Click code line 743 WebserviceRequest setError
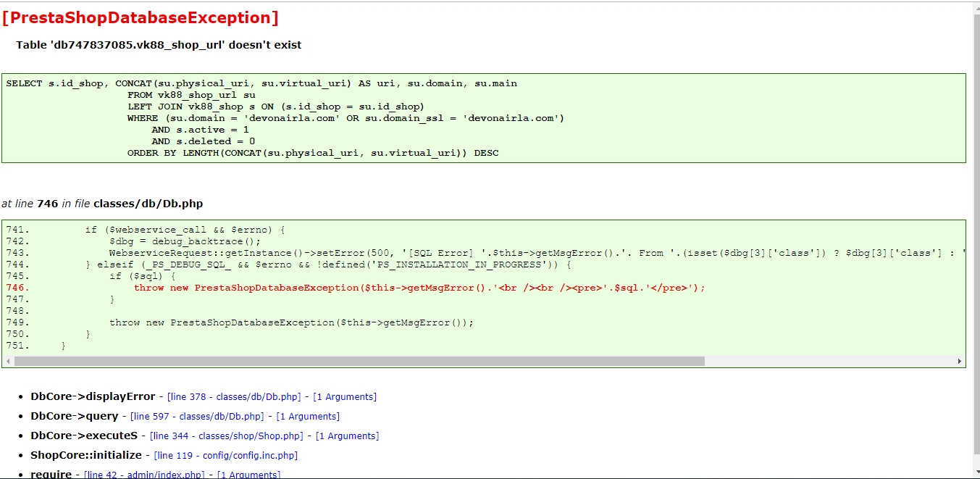 (x=537, y=253)
